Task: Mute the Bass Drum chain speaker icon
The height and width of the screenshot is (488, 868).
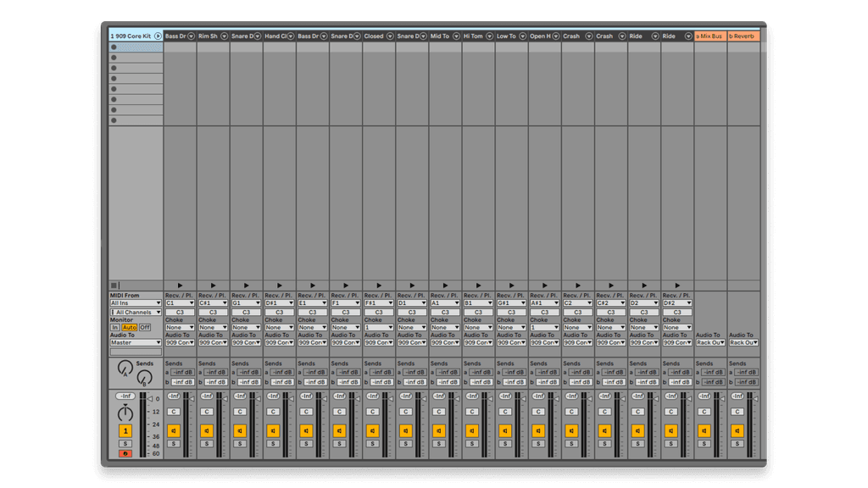Action: click(175, 431)
